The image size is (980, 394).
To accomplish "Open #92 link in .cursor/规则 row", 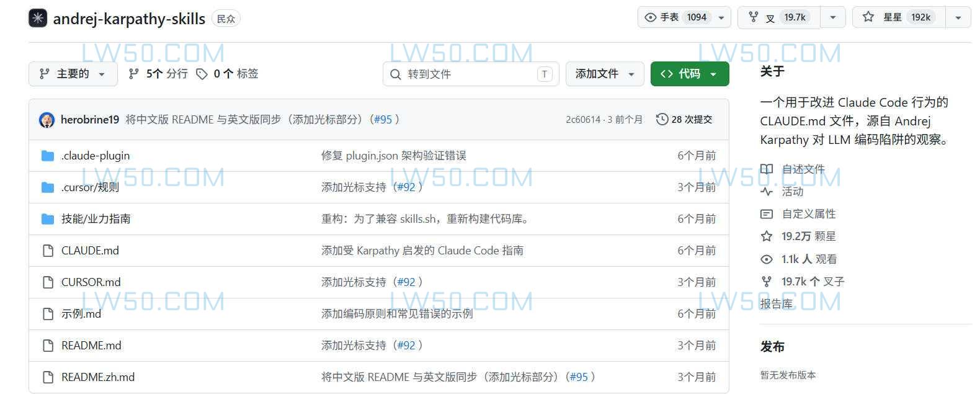I will tap(406, 187).
